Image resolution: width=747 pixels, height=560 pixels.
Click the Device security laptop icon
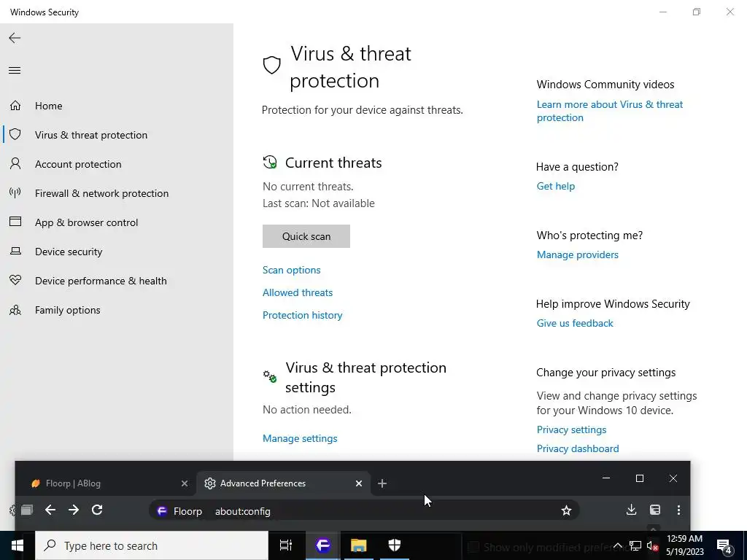(x=15, y=251)
